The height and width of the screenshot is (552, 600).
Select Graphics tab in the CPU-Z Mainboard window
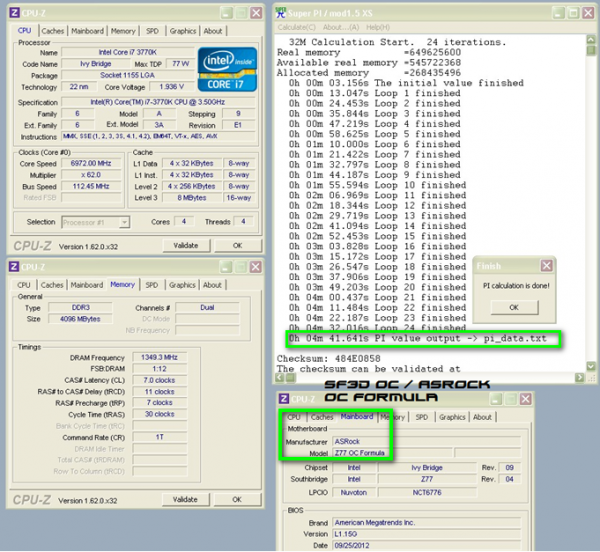pyautogui.click(x=452, y=417)
